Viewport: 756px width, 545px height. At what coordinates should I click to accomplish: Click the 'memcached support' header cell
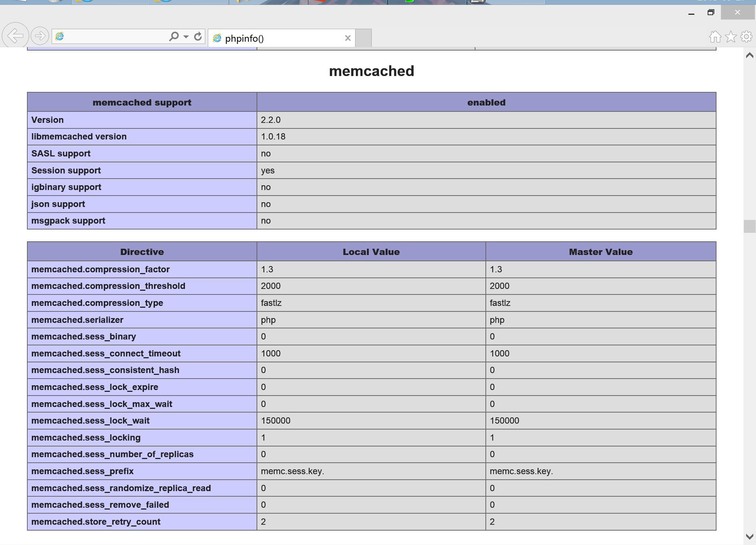142,102
